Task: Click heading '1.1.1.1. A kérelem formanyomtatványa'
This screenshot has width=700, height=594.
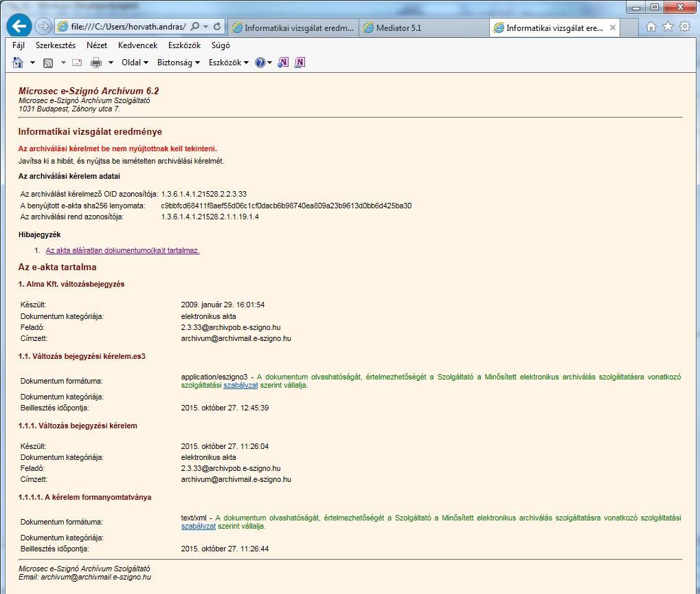Action: (84, 497)
